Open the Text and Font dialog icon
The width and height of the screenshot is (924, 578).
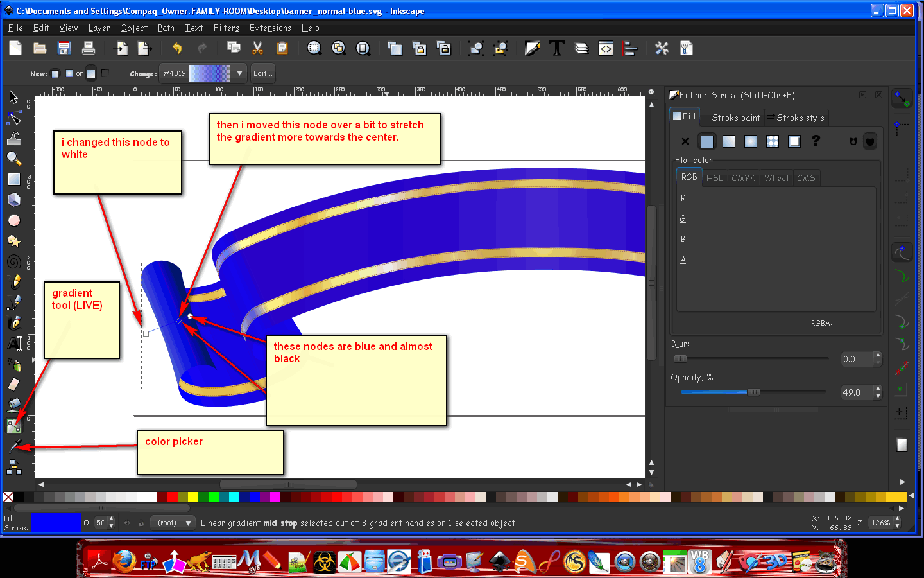click(x=557, y=48)
